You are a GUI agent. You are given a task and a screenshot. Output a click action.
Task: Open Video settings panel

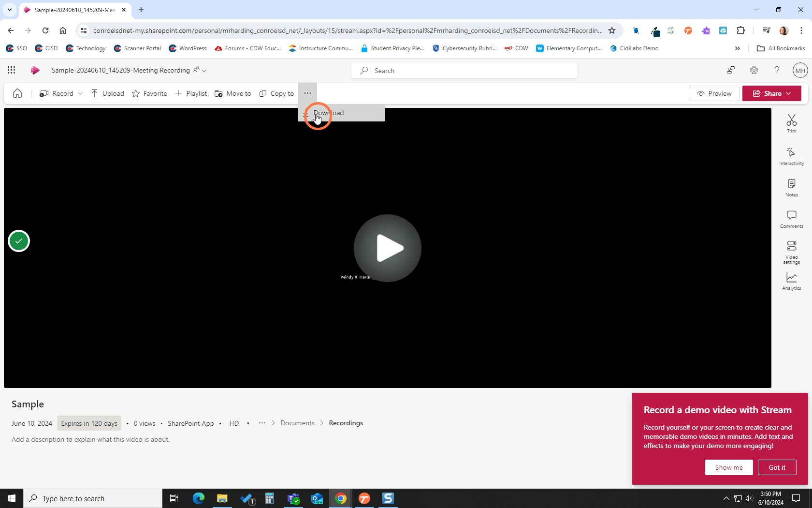click(791, 252)
